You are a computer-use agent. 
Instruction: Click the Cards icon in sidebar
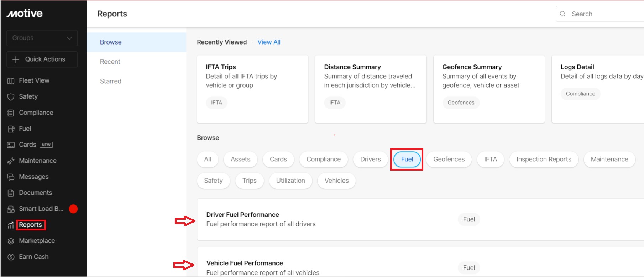[11, 145]
